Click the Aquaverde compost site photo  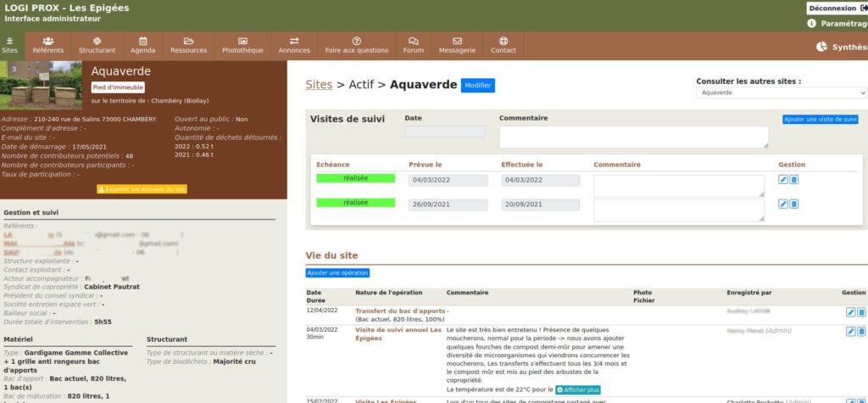click(42, 86)
